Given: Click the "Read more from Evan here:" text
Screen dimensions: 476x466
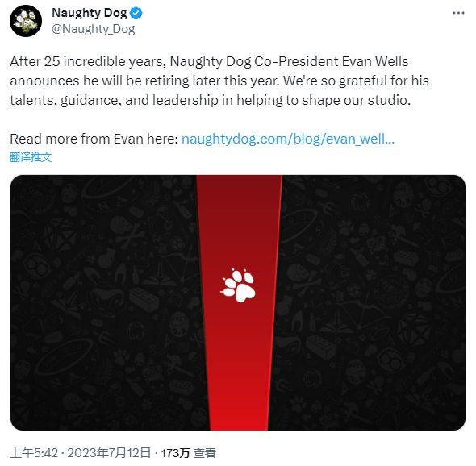Looking at the screenshot, I should pos(94,139).
